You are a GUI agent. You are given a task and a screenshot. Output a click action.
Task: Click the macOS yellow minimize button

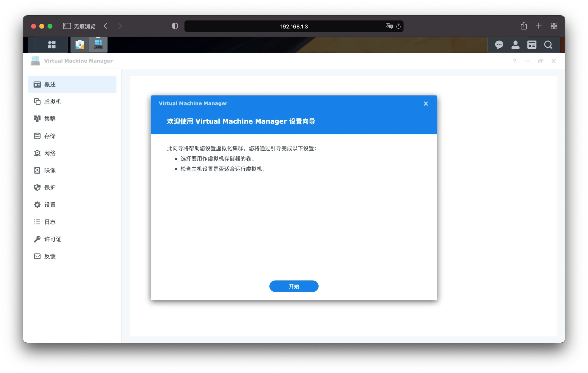point(42,26)
